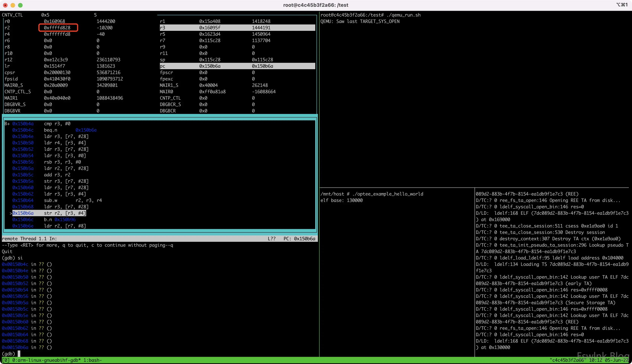The width and height of the screenshot is (632, 364).
Task: Click the optee_example_hello_world command line
Action: click(388, 194)
